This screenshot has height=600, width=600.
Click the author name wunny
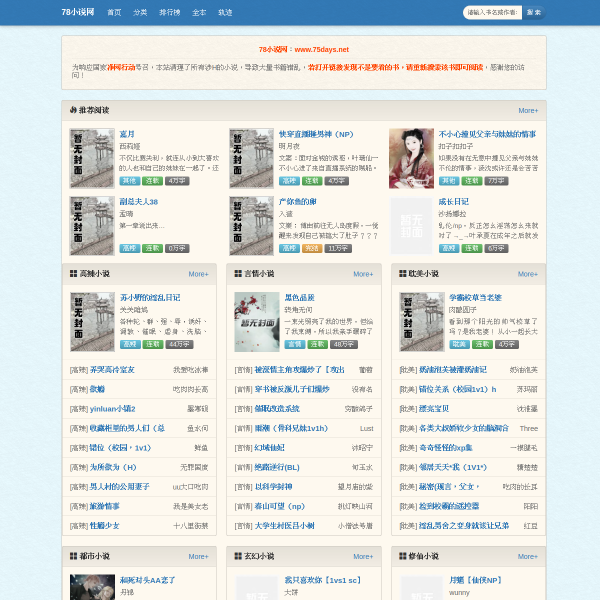pos(459,593)
